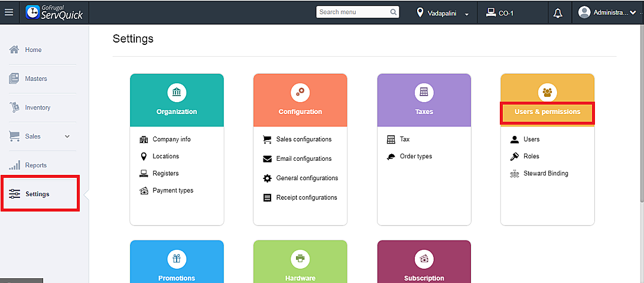644x283 pixels.
Task: Click the Email configurations envelope icon
Action: click(268, 159)
